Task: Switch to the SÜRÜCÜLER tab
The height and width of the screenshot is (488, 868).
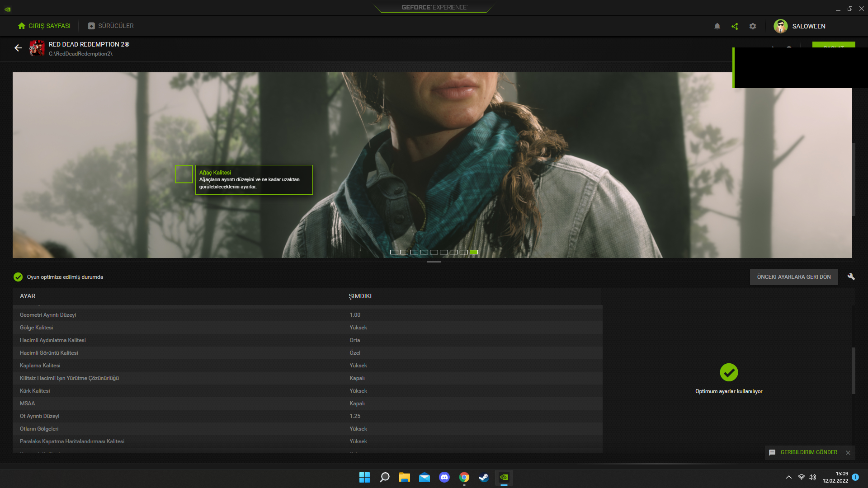Action: pos(111,26)
